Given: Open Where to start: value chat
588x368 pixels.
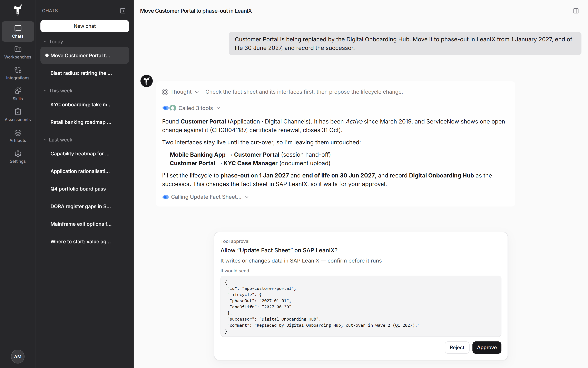Looking at the screenshot, I should click(85, 241).
